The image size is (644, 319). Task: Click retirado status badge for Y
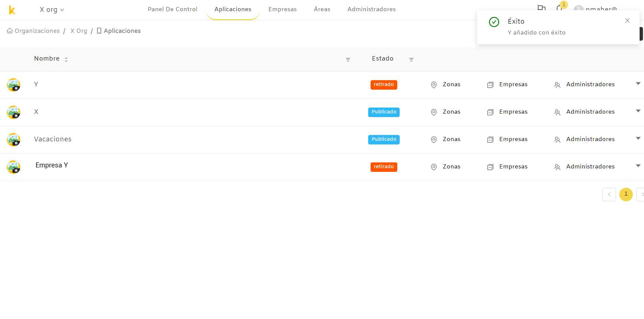tap(384, 85)
